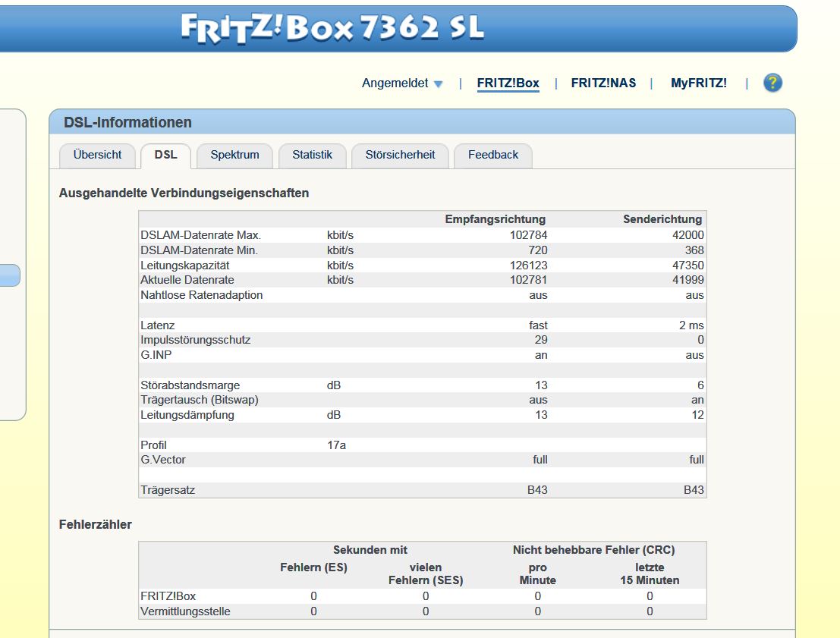Click the value 368
This screenshot has height=638, width=840.
694,250
